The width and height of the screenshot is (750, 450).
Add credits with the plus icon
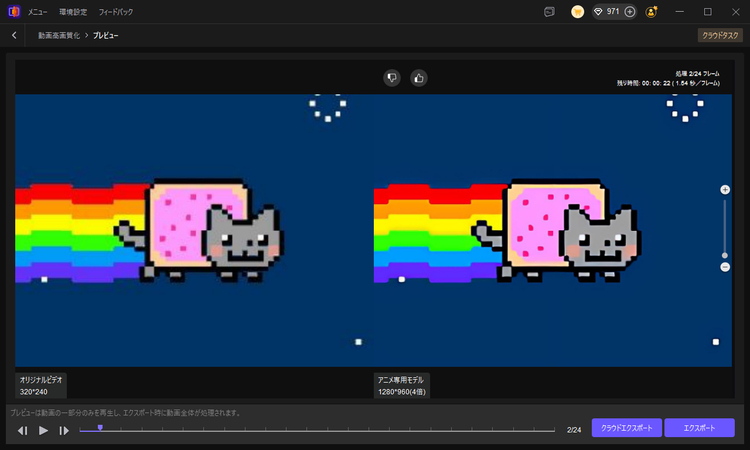[630, 12]
